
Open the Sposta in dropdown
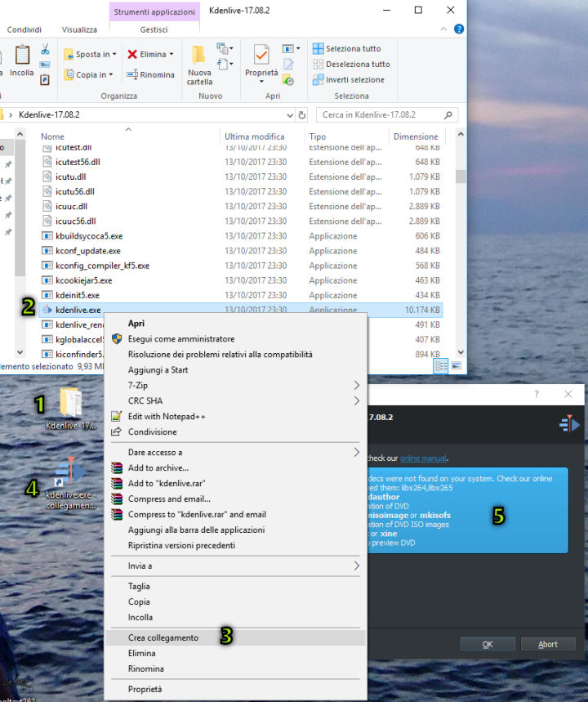pos(91,54)
